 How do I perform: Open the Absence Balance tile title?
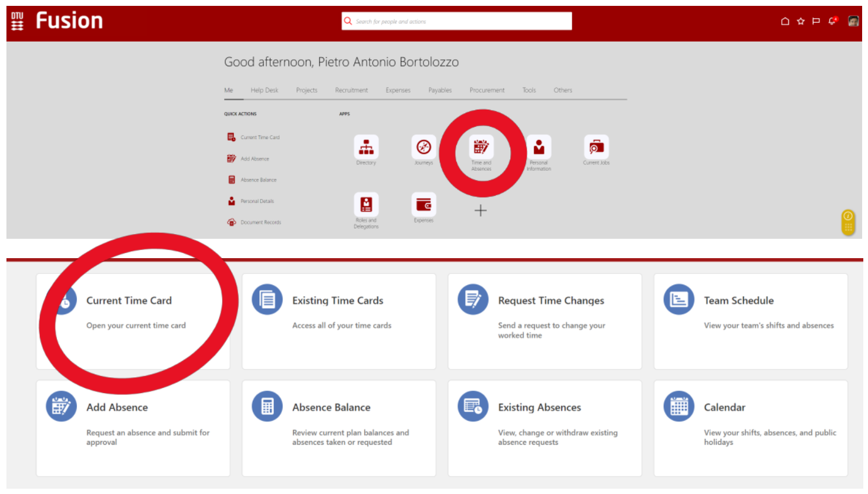pos(331,407)
